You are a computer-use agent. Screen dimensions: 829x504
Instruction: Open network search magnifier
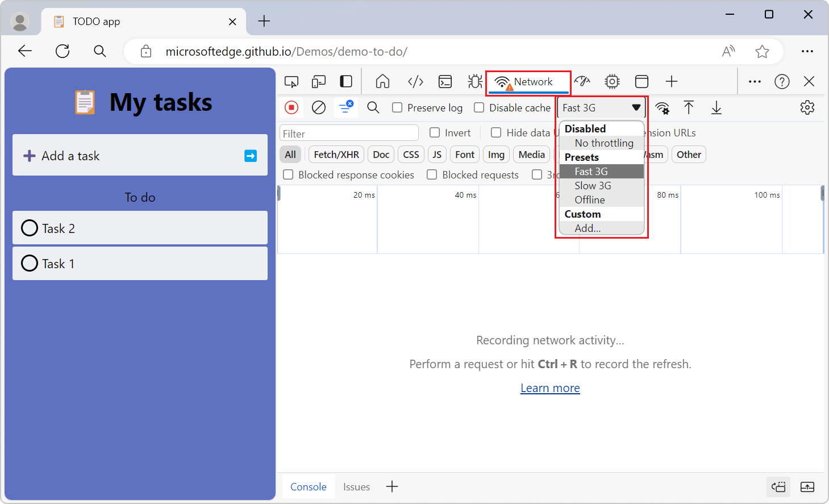coord(373,107)
